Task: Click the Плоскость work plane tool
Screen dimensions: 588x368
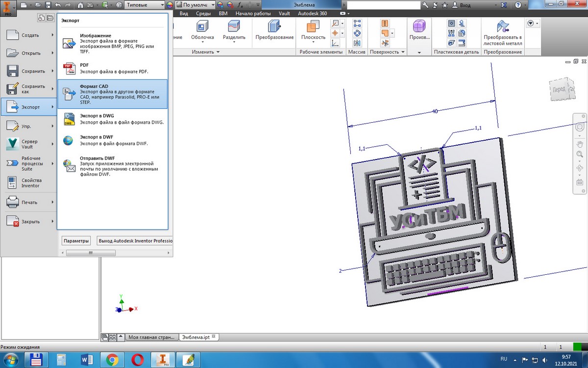Action: click(x=313, y=30)
